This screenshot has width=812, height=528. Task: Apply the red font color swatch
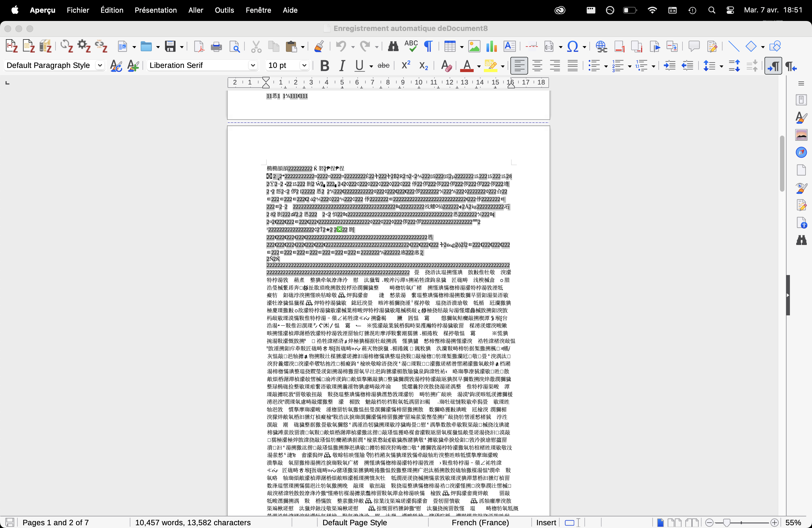(x=466, y=65)
